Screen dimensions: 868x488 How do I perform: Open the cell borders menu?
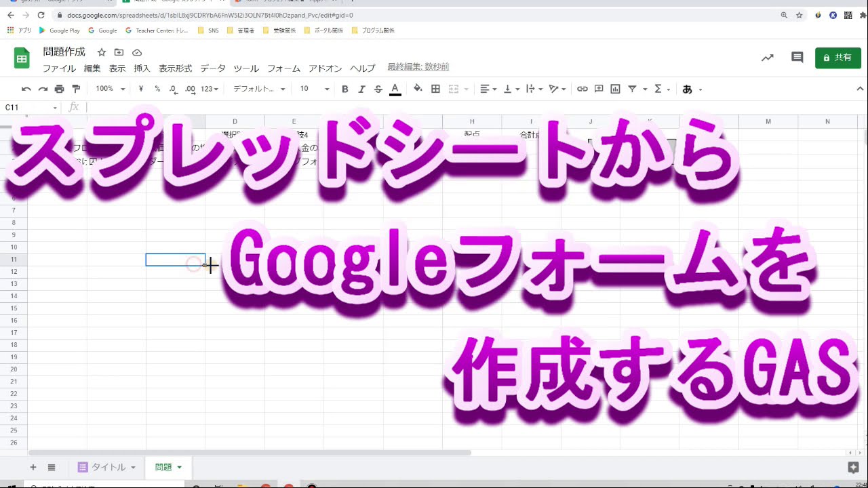click(x=435, y=89)
